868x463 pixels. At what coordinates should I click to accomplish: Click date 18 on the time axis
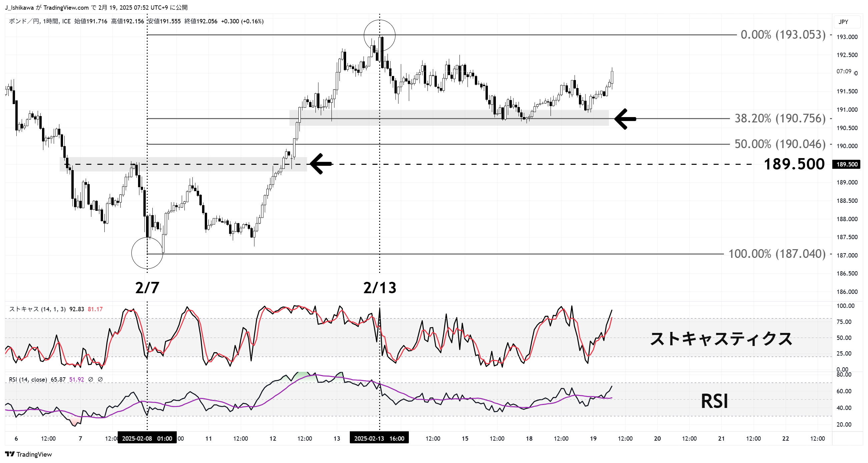[529, 438]
